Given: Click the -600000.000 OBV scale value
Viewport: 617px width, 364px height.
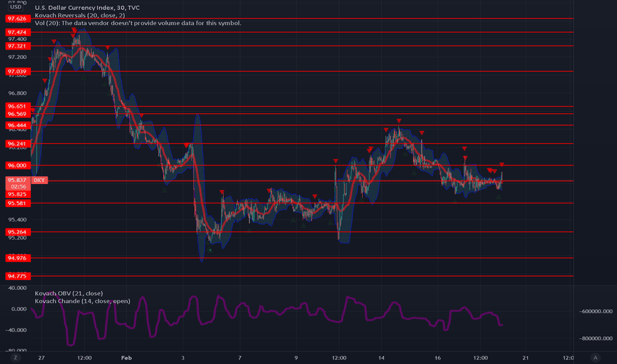Looking at the screenshot, I should coord(595,311).
